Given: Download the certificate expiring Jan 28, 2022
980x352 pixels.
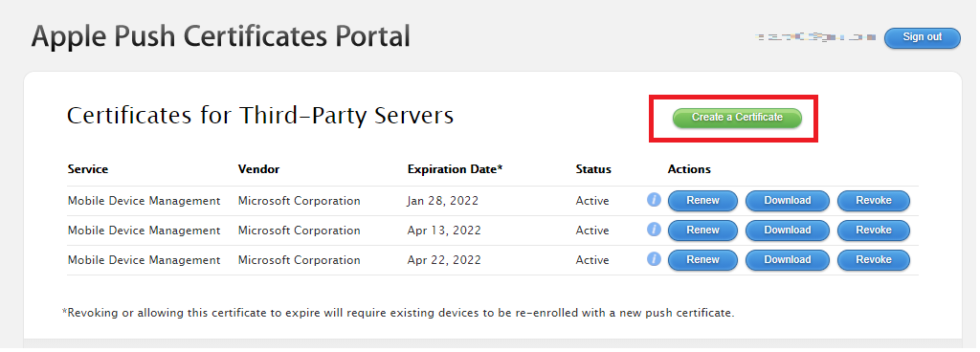Looking at the screenshot, I should coord(788,201).
